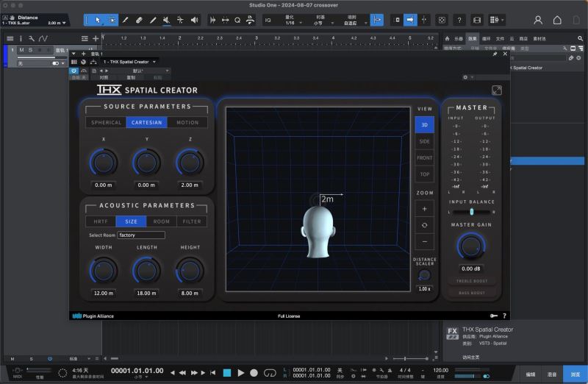The height and width of the screenshot is (384, 588).
Task: Switch to the HRTF acoustic tab
Action: [101, 221]
